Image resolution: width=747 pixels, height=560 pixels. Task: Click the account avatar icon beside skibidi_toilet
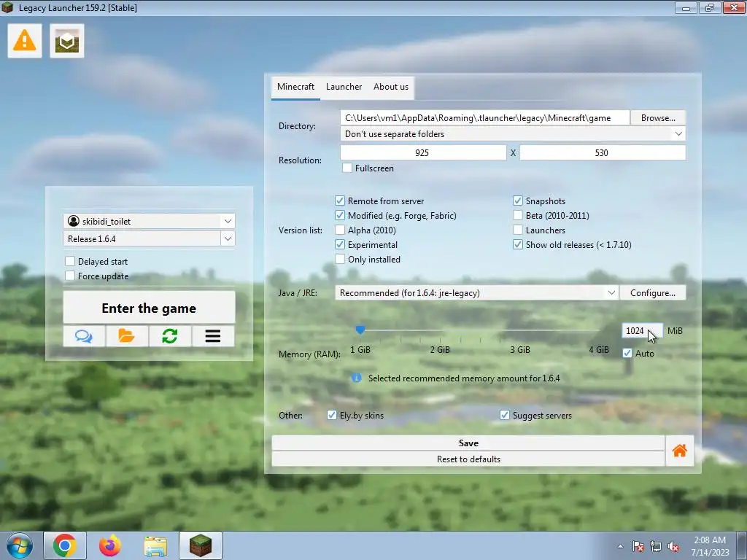pyautogui.click(x=74, y=221)
